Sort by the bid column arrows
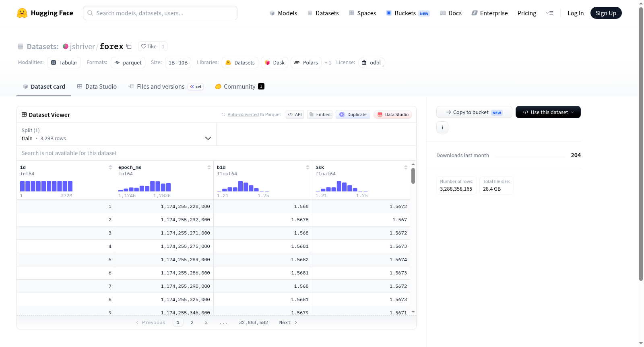The width and height of the screenshot is (644, 347). [x=308, y=167]
